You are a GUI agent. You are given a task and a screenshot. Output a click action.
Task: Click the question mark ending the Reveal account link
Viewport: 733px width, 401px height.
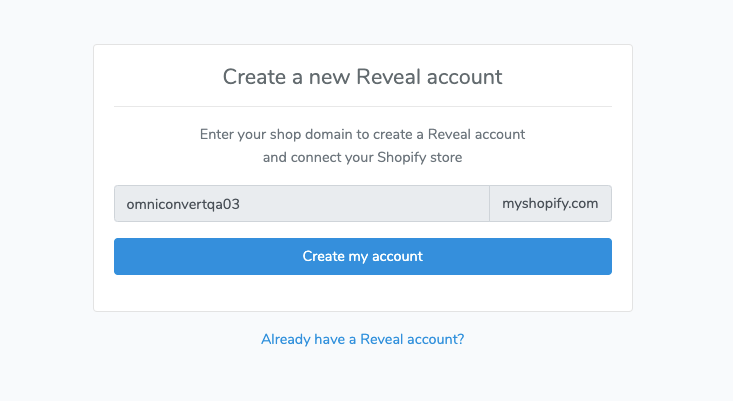pos(460,339)
